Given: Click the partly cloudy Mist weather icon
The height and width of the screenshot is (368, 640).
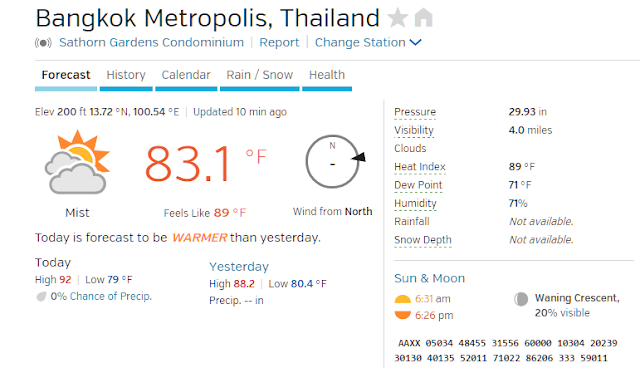Looking at the screenshot, I should 77,162.
